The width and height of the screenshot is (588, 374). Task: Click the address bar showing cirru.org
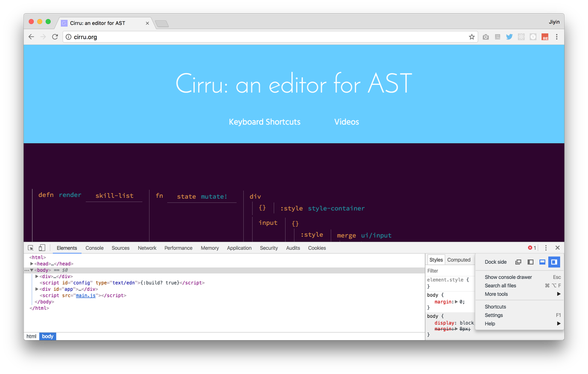tap(269, 37)
